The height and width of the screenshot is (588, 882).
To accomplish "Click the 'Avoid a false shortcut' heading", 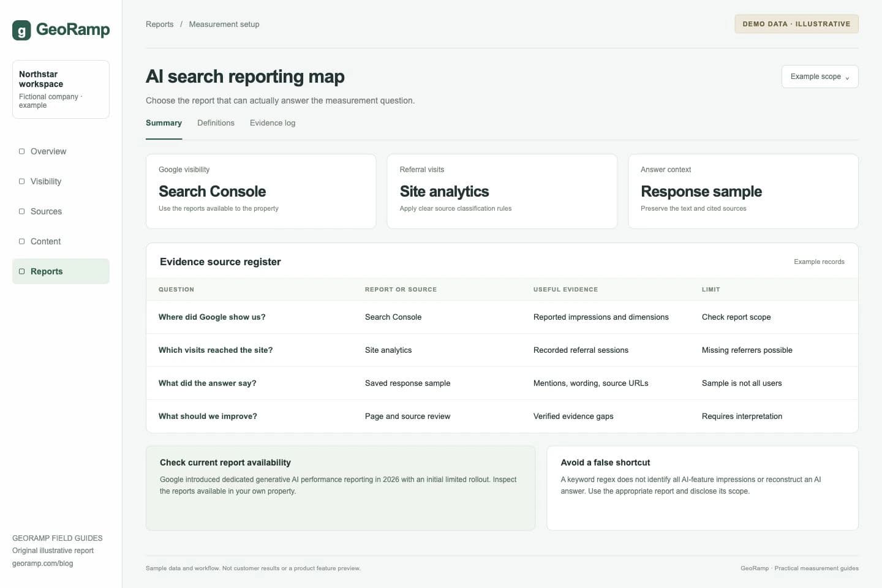I will point(605,462).
